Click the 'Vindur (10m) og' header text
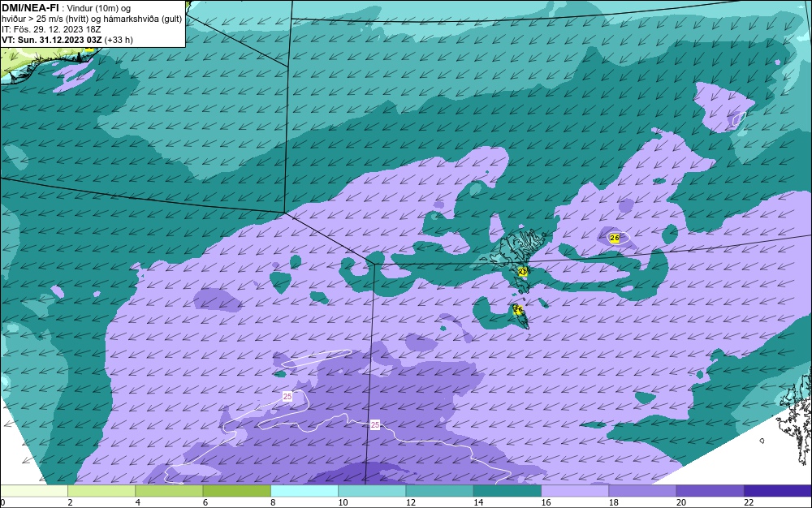Screen dimensions: 812x508 (x=99, y=8)
